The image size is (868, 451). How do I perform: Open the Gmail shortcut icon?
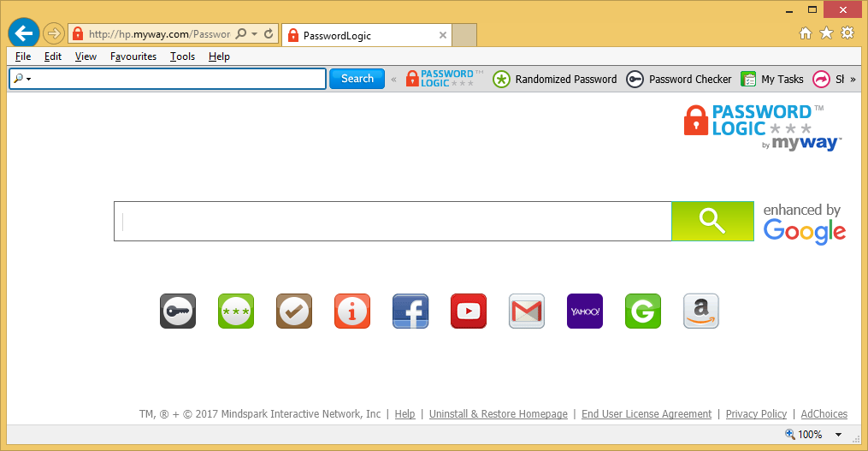click(527, 312)
